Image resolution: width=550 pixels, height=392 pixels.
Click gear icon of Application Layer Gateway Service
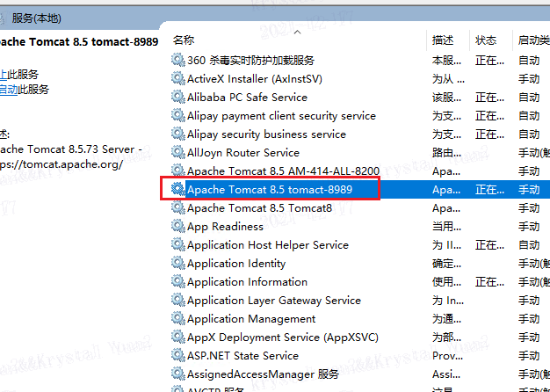[x=178, y=300]
